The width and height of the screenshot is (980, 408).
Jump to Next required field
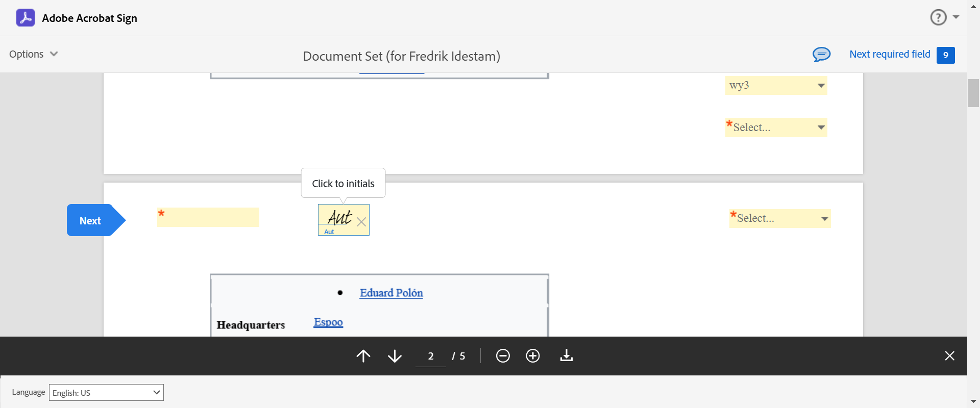point(890,55)
